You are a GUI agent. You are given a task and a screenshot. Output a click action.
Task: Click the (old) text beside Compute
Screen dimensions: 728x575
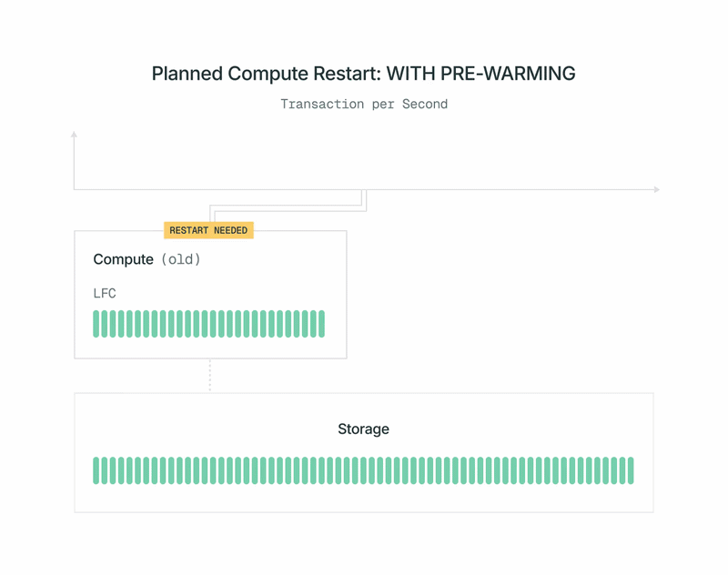pyautogui.click(x=180, y=259)
